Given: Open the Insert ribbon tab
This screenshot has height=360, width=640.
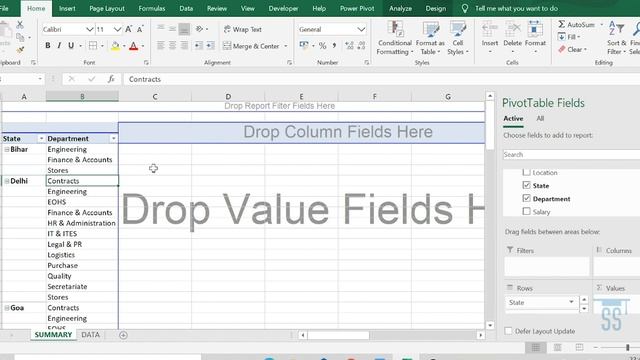Looking at the screenshot, I should 67,9.
